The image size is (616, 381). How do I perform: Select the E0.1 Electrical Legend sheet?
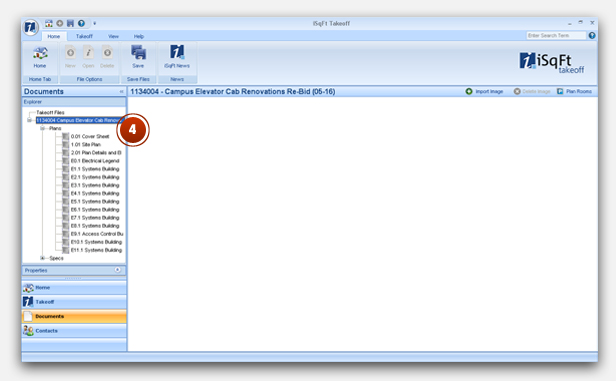[x=95, y=161]
